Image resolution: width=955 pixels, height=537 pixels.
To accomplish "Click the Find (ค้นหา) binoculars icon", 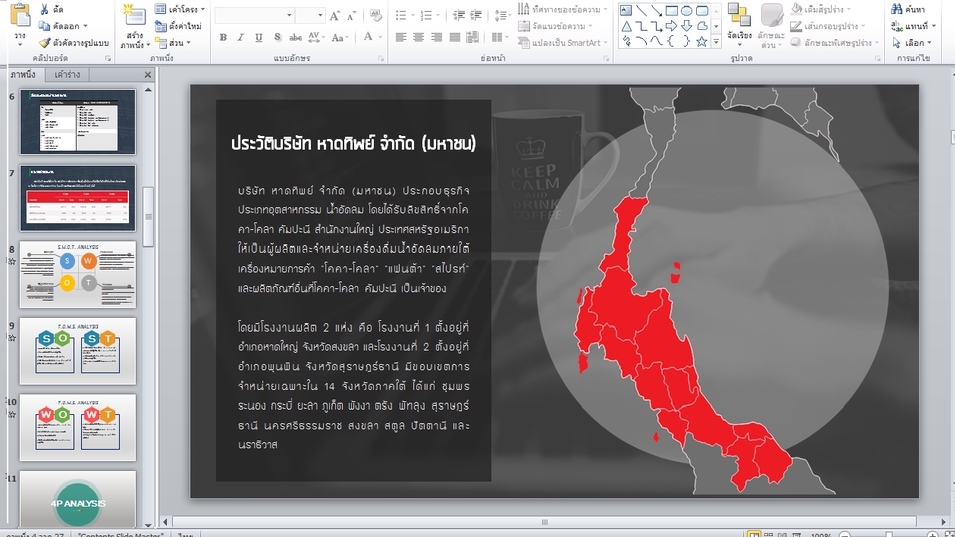I will (896, 9).
